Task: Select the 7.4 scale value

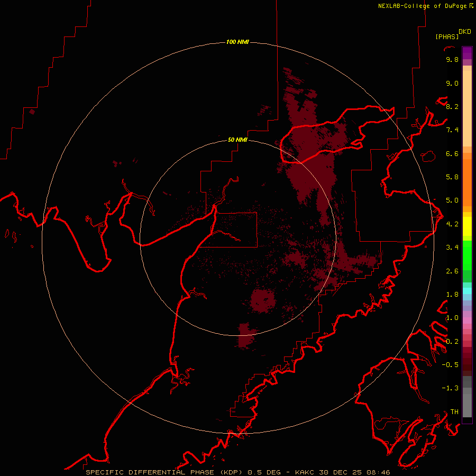Action: pos(452,130)
